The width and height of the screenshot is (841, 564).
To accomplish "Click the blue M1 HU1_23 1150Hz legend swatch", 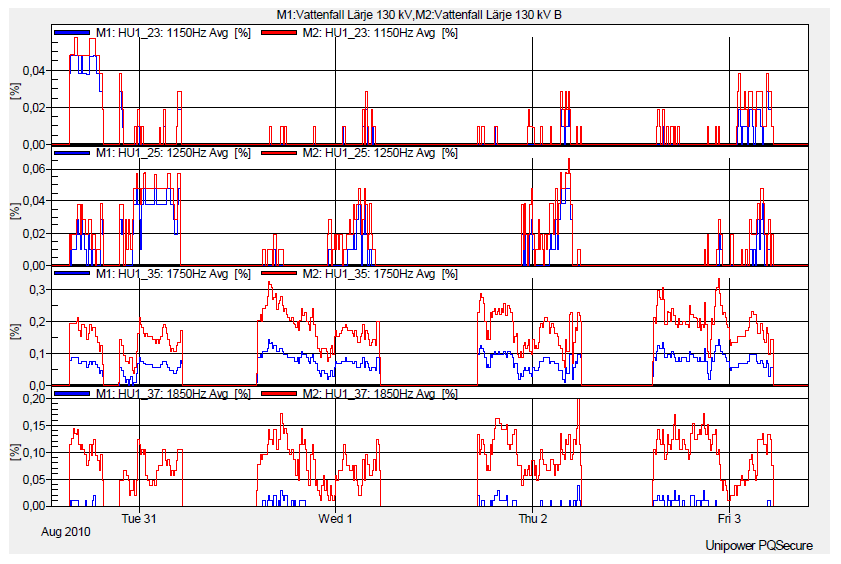I will (72, 33).
